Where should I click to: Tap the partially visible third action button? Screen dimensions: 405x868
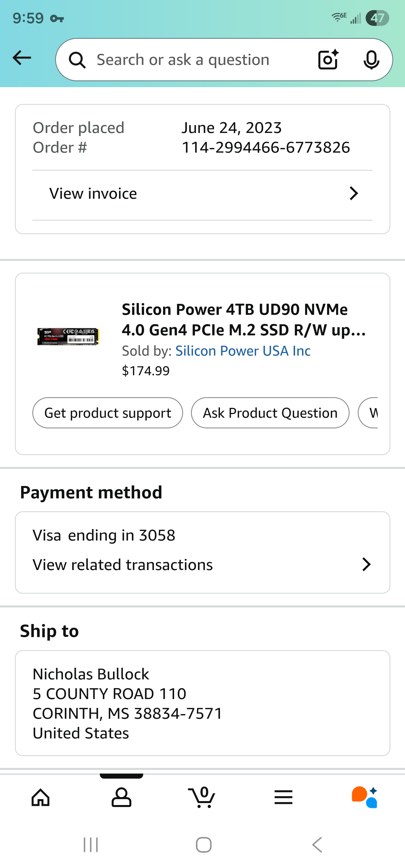coord(369,413)
